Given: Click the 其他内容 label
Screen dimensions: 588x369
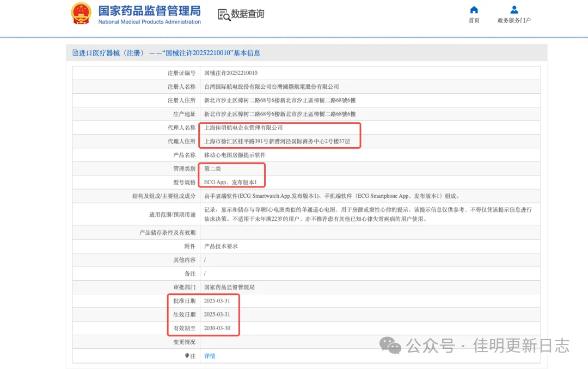Looking at the screenshot, I should [x=184, y=260].
